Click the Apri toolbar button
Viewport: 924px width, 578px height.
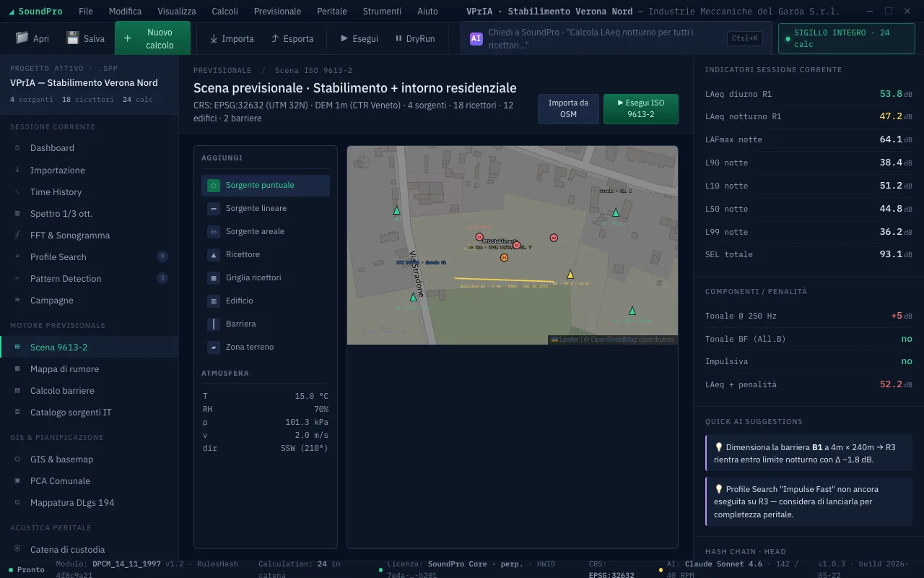pyautogui.click(x=32, y=38)
